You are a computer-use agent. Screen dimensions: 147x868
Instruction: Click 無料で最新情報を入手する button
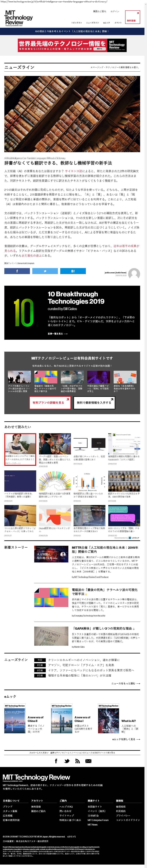[94, 403]
